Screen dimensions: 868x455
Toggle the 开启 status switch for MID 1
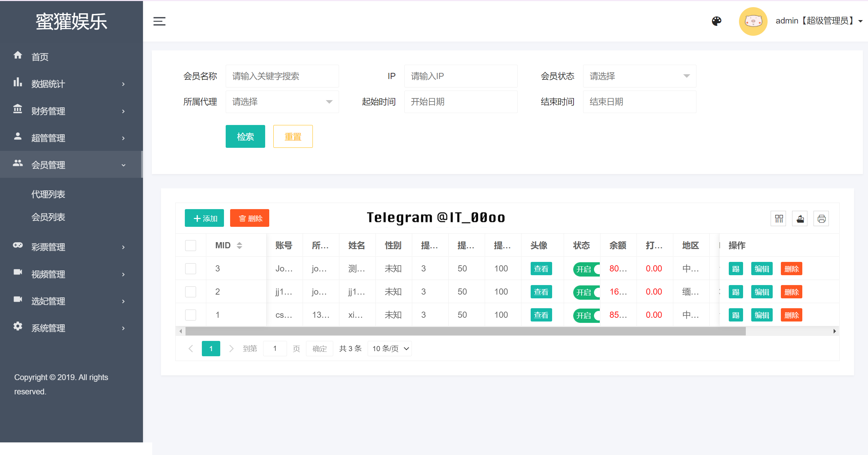[586, 315]
